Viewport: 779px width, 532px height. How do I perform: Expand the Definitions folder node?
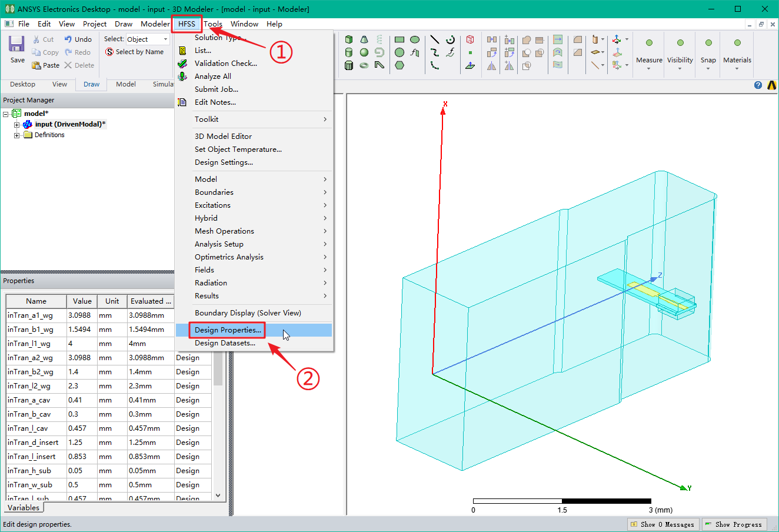click(x=17, y=135)
